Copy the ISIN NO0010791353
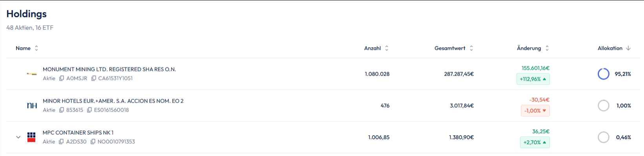 pos(93,142)
